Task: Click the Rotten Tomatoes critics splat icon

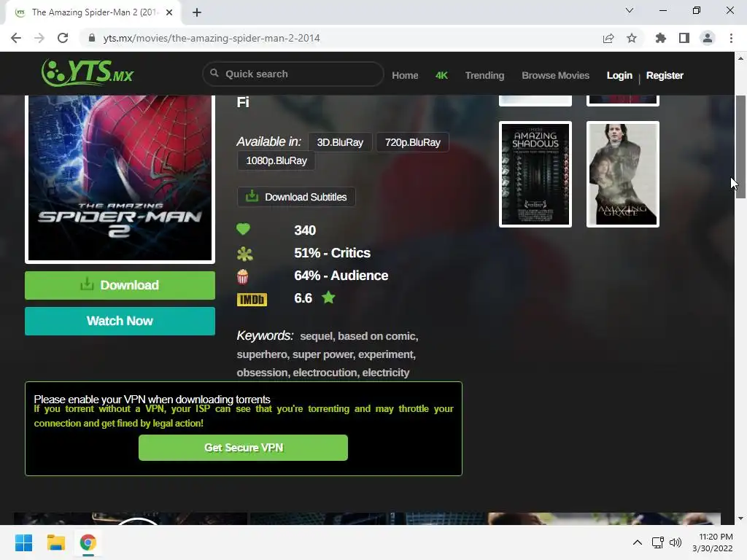Action: pos(245,253)
